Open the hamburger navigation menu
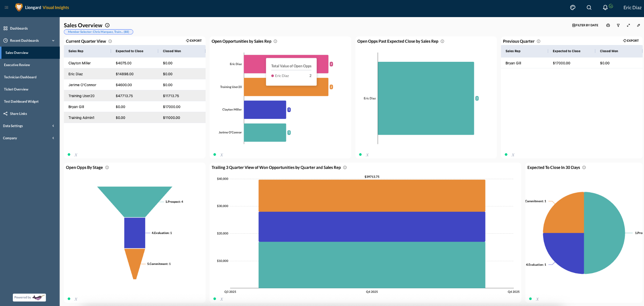The width and height of the screenshot is (644, 306). tap(6, 7)
